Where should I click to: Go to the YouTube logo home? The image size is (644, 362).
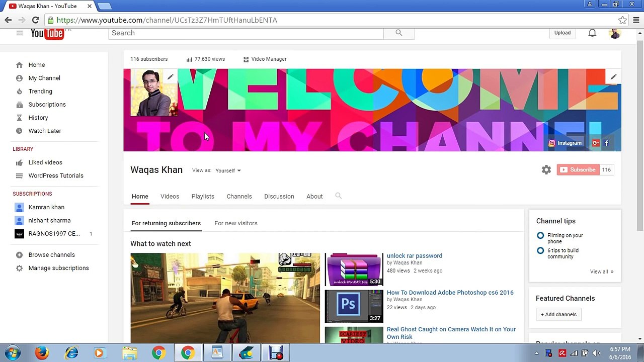[x=47, y=33]
